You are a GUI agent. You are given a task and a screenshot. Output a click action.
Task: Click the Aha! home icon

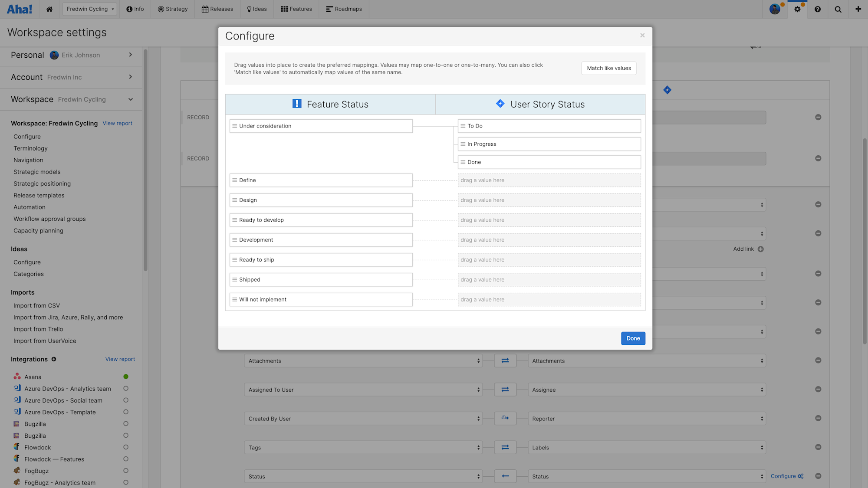click(49, 9)
